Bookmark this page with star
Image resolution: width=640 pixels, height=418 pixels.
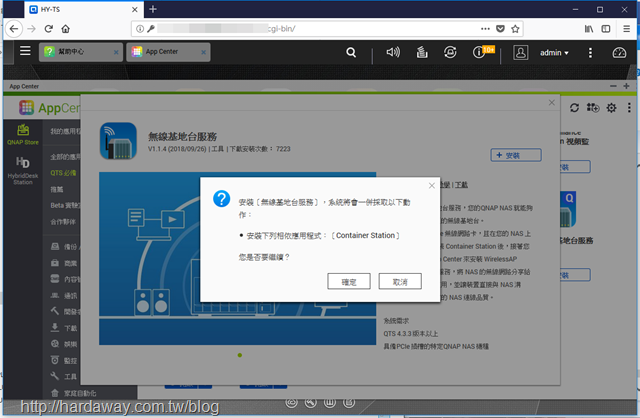515,29
